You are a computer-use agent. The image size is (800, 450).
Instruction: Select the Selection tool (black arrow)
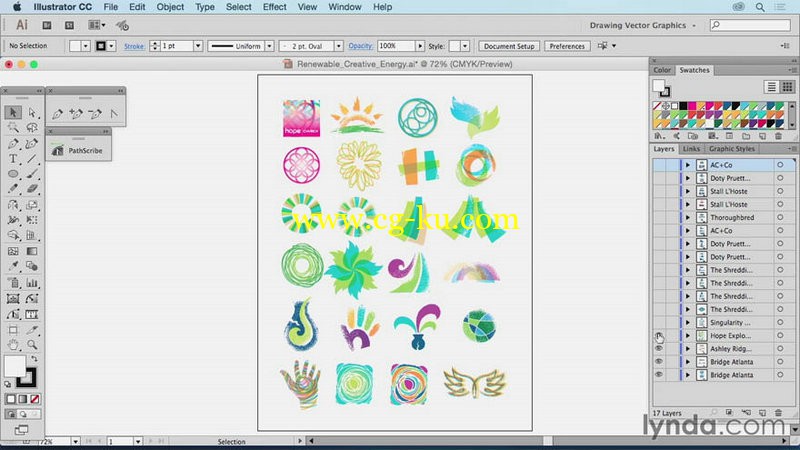click(x=13, y=112)
